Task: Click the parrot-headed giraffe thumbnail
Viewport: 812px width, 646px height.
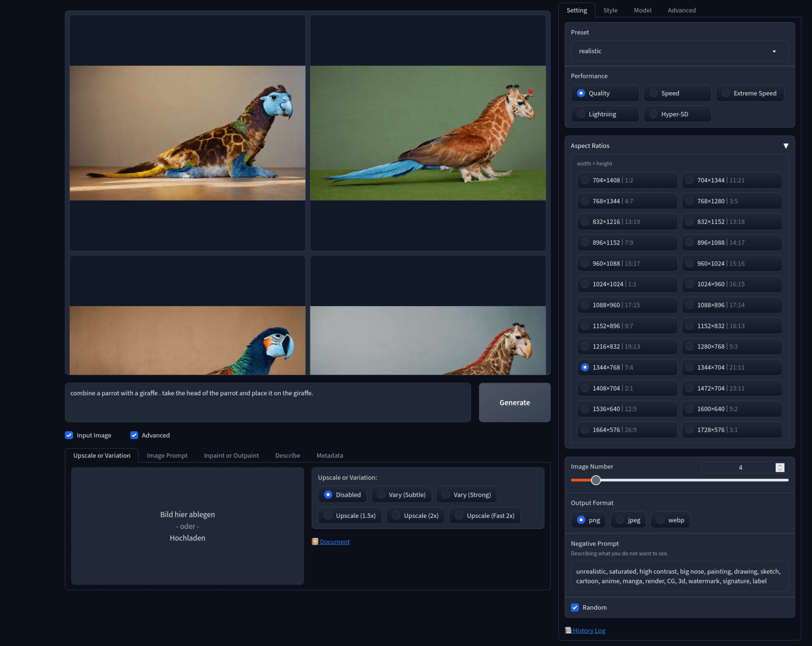Action: (x=187, y=133)
